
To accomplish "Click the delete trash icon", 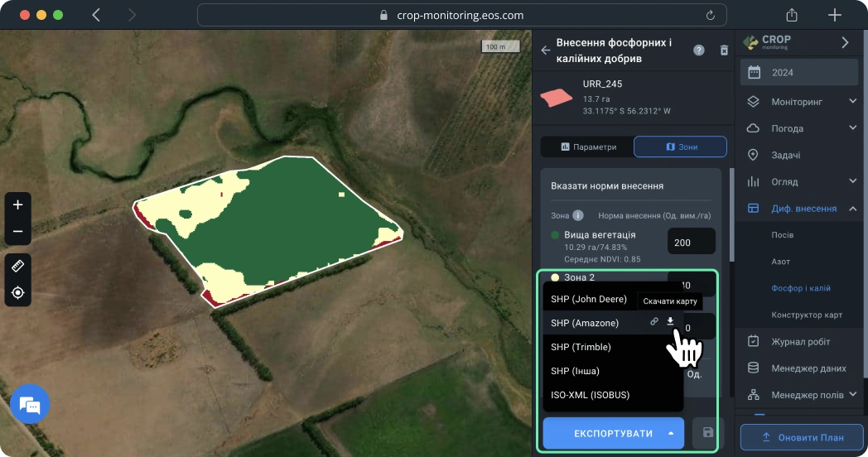I will click(x=724, y=51).
